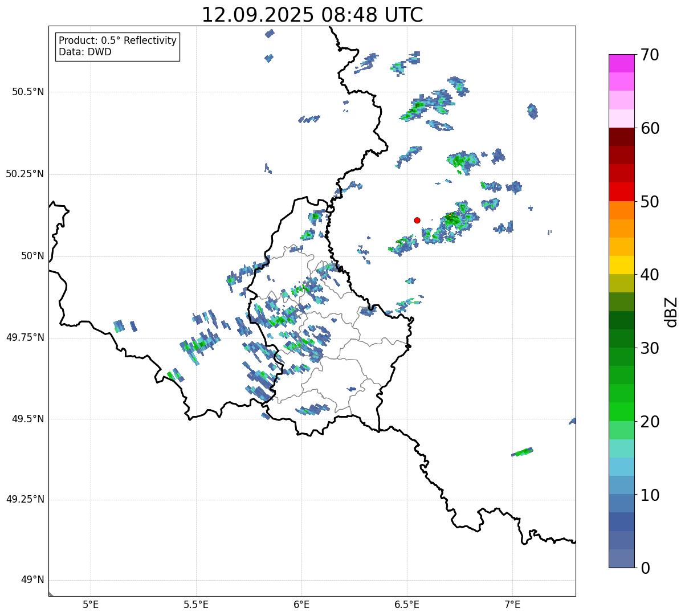Click the bright red swatch just above 50

[621, 192]
